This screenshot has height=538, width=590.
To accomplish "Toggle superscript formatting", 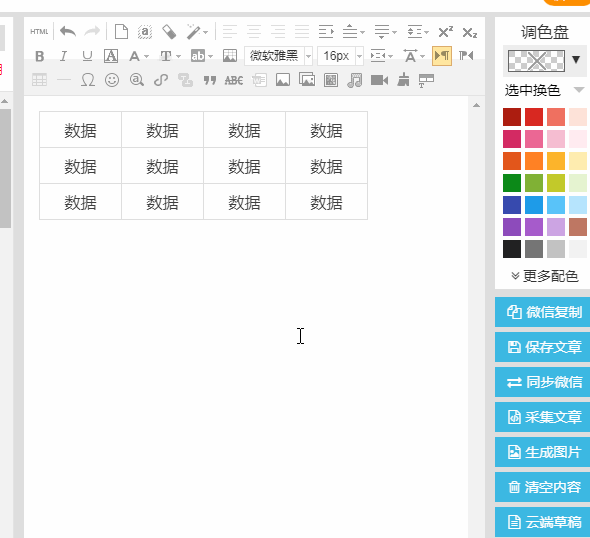I will tap(446, 32).
